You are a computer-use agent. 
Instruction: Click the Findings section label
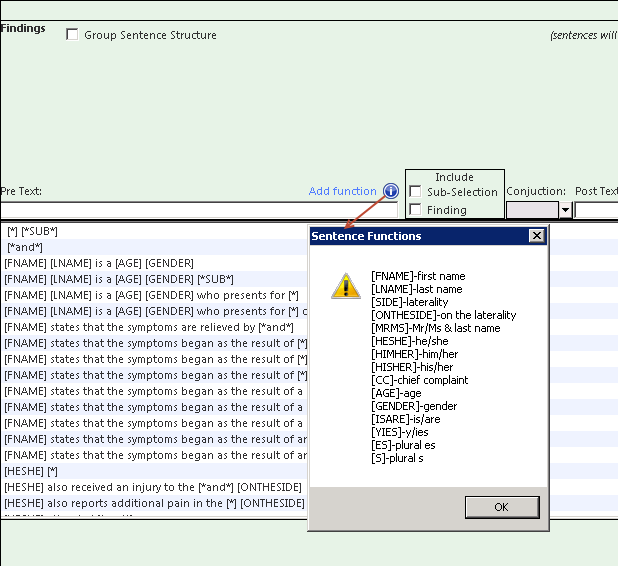[x=23, y=28]
